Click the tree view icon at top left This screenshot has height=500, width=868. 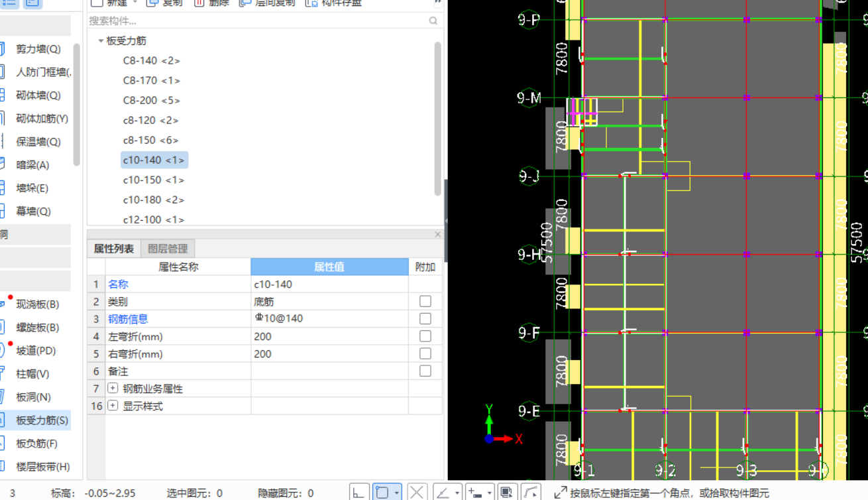coord(32,3)
